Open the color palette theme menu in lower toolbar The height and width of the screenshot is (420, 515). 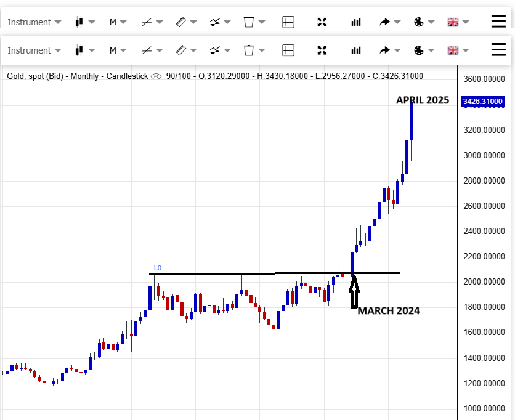coord(419,50)
